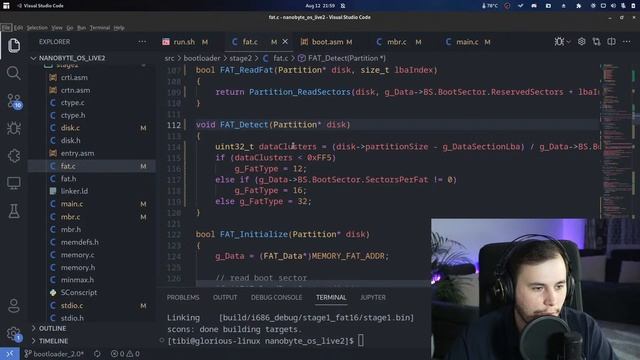The height and width of the screenshot is (360, 640).
Task: Open crti.asm in the file tree
Action: tap(74, 77)
